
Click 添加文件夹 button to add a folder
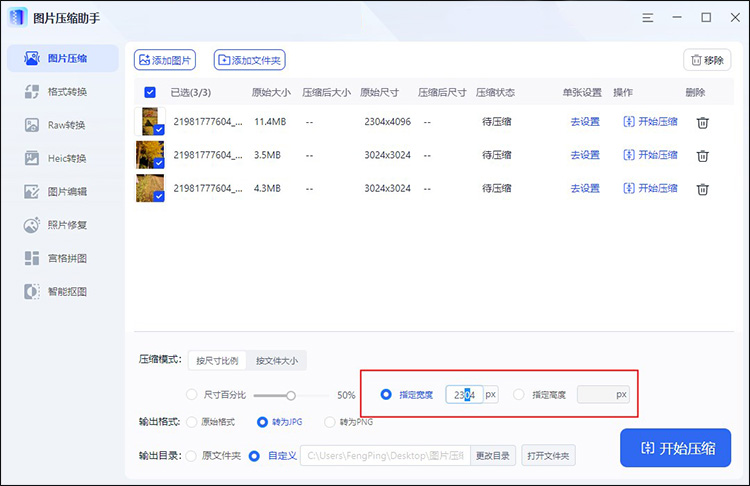pos(250,60)
